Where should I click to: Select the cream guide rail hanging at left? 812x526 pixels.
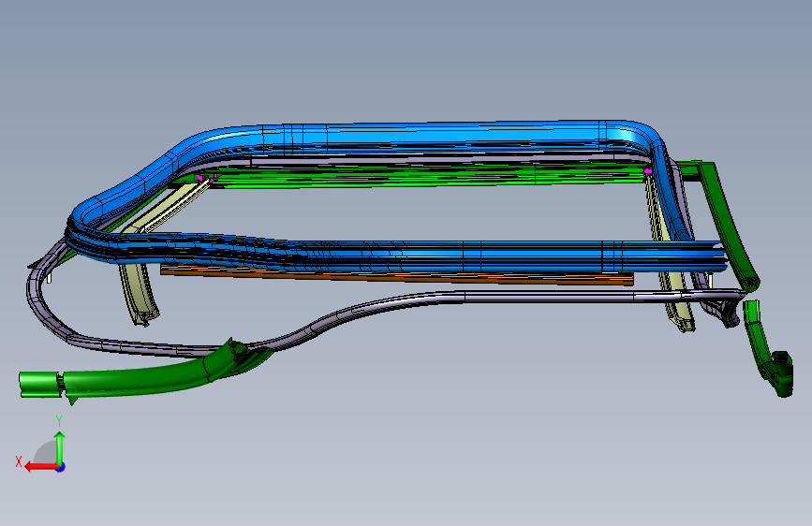pyautogui.click(x=139, y=295)
